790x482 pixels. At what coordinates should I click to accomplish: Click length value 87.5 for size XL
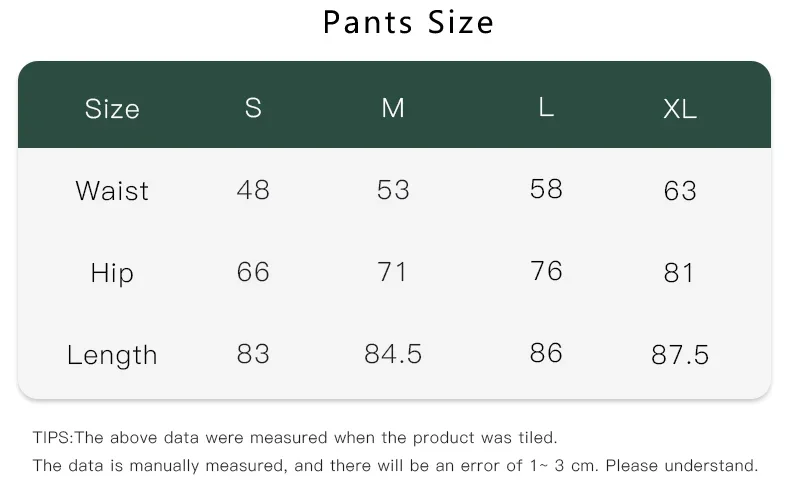click(x=680, y=355)
